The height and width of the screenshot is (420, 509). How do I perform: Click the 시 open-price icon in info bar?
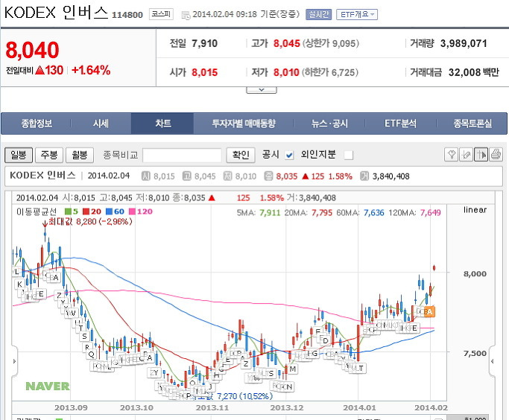pos(146,176)
